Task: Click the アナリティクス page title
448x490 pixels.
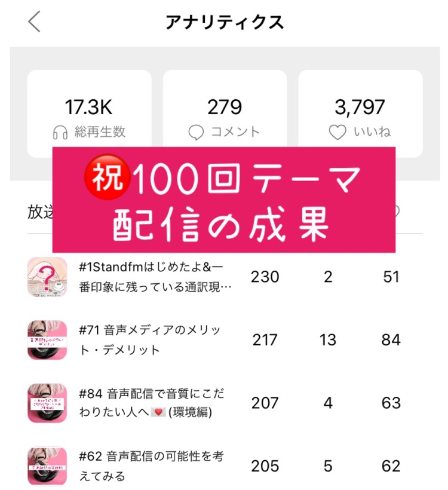Action: tap(225, 23)
